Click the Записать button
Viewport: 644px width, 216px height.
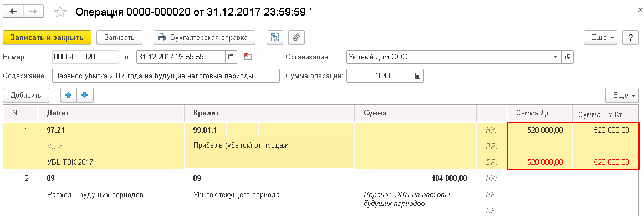(120, 37)
